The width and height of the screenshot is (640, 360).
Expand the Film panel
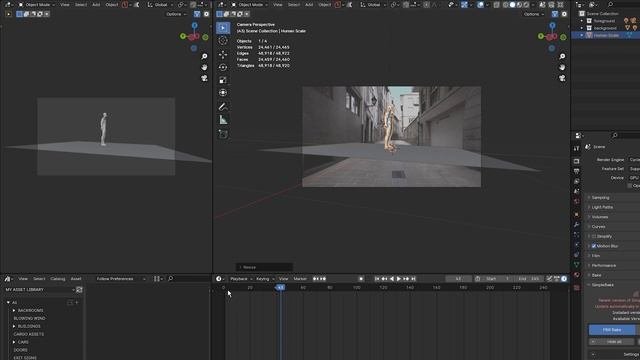pos(596,256)
